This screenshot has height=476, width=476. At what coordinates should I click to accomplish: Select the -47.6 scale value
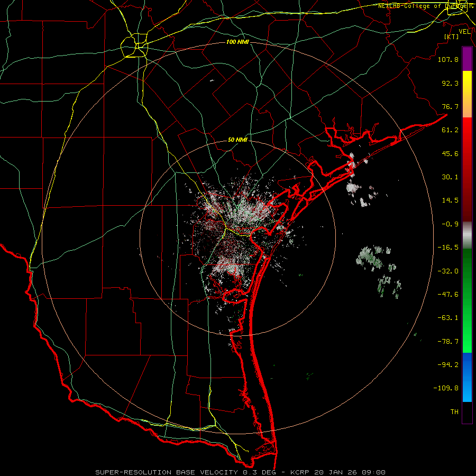[448, 295]
